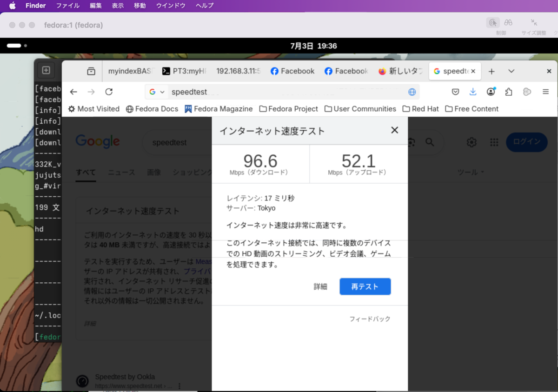Expand the Fedora Project bookmark folder
The height and width of the screenshot is (392, 558).
[288, 109]
